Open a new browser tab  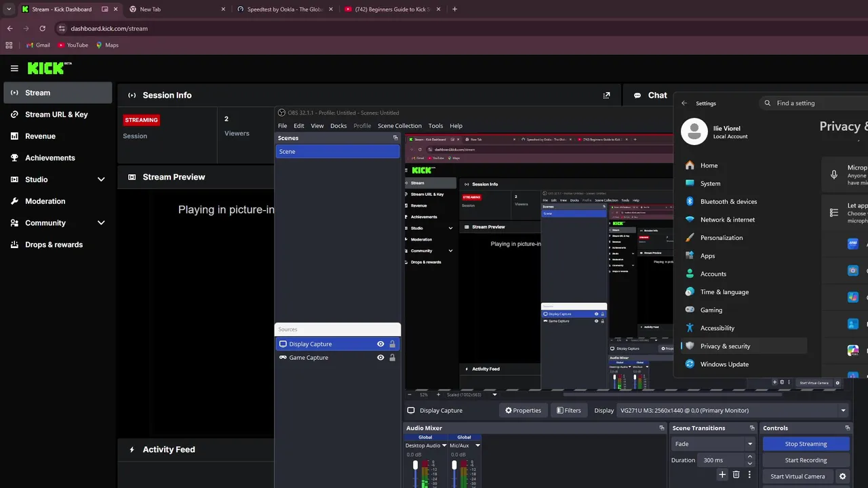(454, 9)
